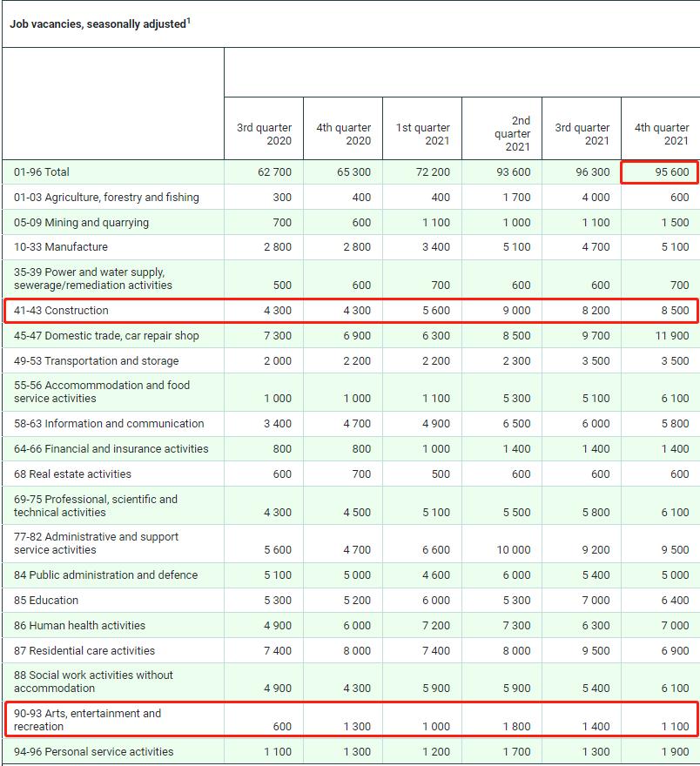Click the '10-33 Manufacture' row label

pos(61,246)
